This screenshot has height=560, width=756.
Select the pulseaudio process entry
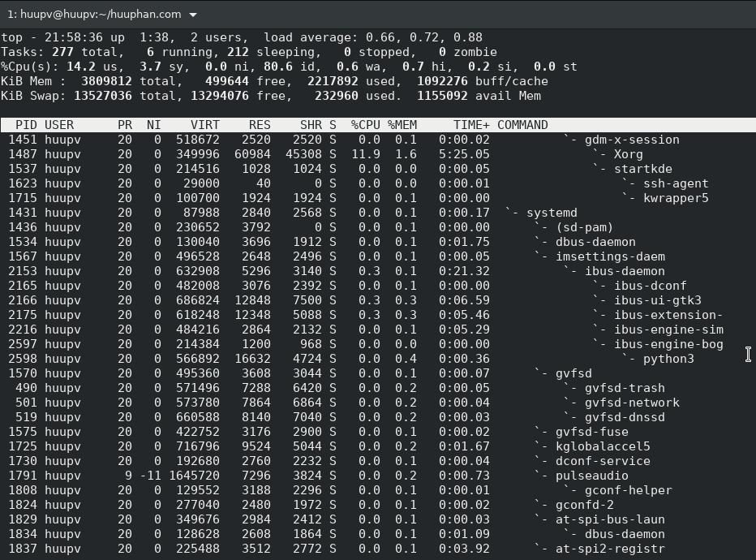click(592, 476)
